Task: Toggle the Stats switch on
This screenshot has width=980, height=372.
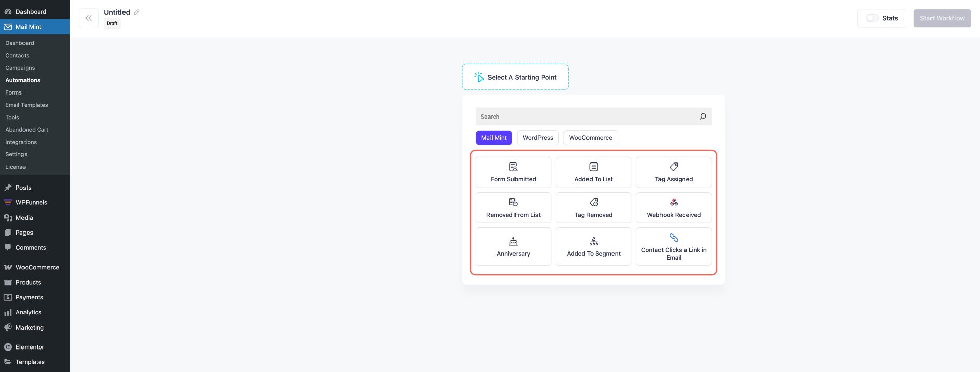Action: (872, 18)
